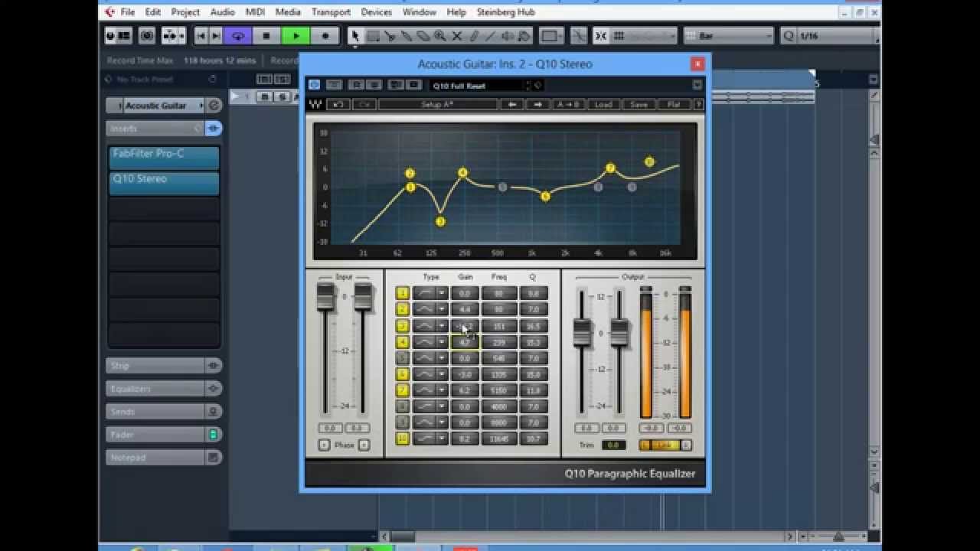The width and height of the screenshot is (980, 551).
Task: Toggle the left Phase invert button
Action: point(324,445)
